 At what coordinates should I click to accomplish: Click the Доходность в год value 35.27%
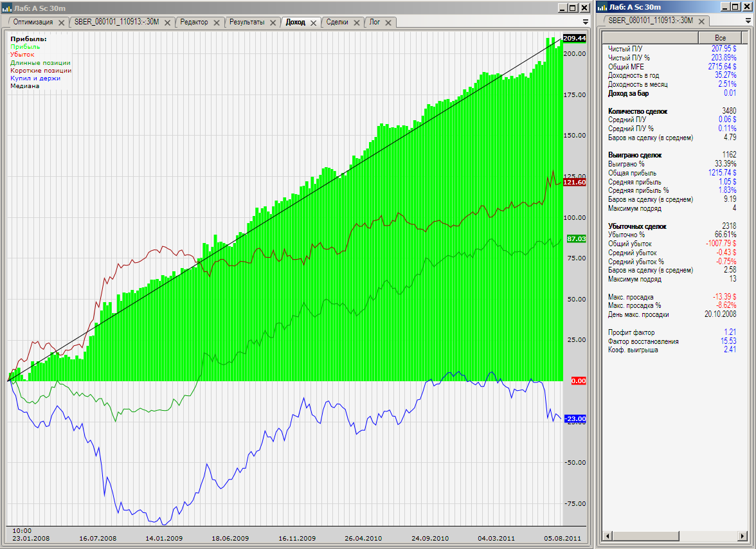(x=725, y=75)
